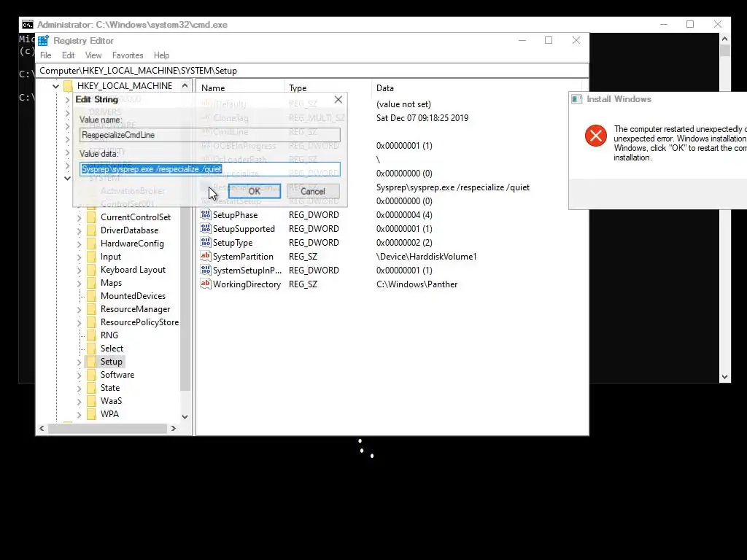Viewport: 747px width, 560px height.
Task: Expand the WPA key
Action: [79, 415]
